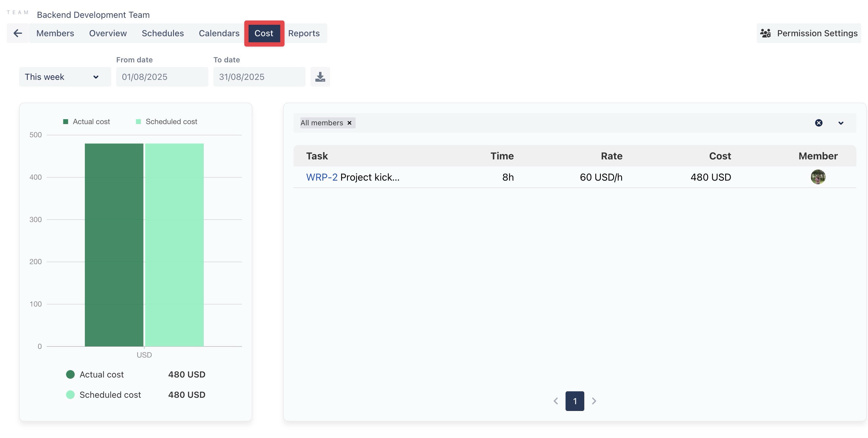This screenshot has width=868, height=438.
Task: Open the Schedules tab
Action: (162, 33)
